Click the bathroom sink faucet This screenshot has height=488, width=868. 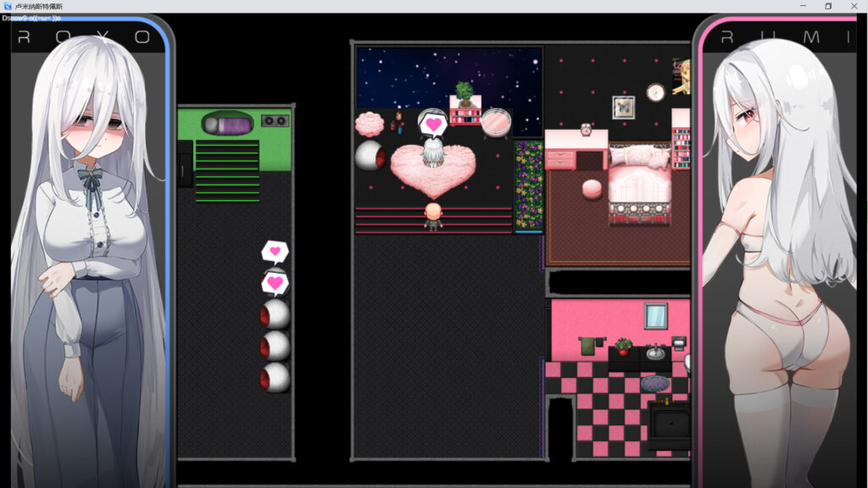(x=656, y=352)
